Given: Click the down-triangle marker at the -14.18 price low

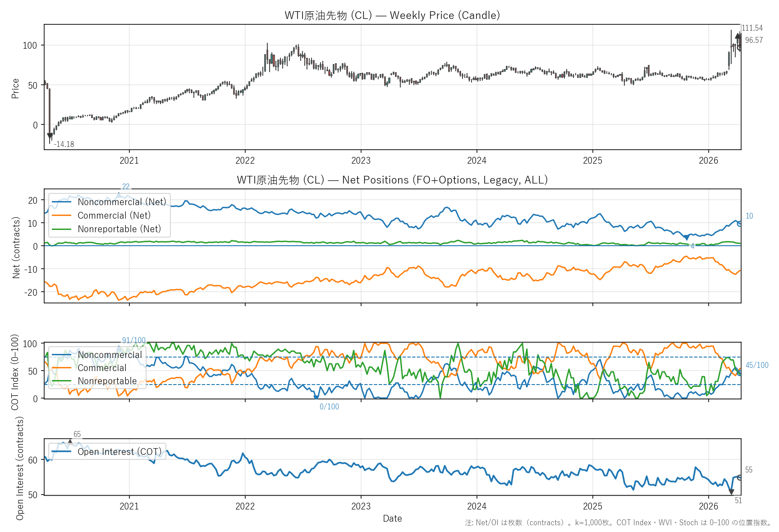Looking at the screenshot, I should click(50, 136).
